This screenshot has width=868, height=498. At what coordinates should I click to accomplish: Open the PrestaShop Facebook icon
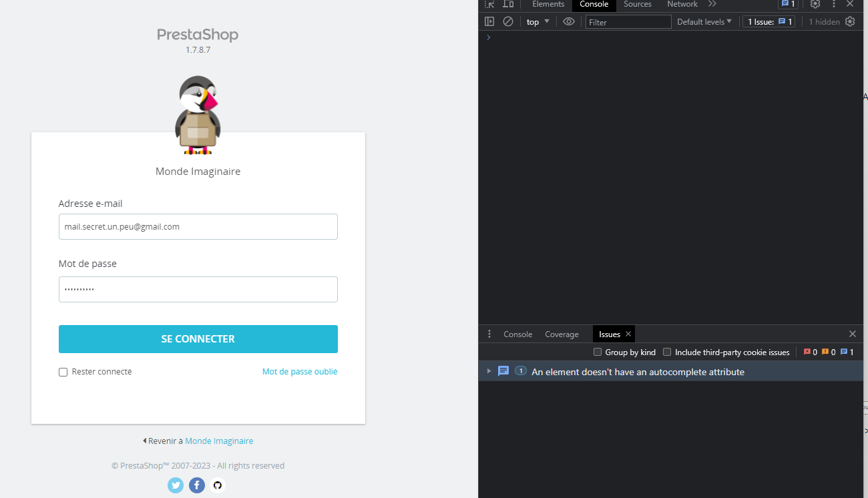coord(197,485)
